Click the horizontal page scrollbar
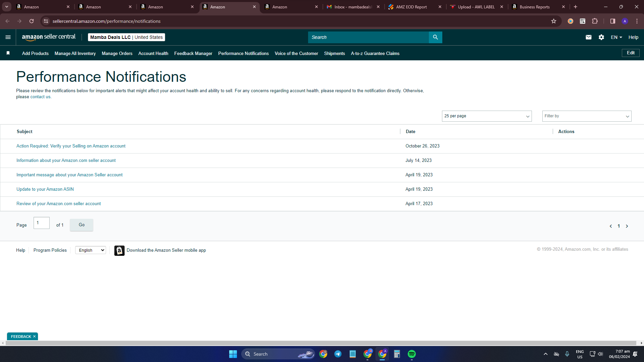644x362 pixels. (321, 343)
